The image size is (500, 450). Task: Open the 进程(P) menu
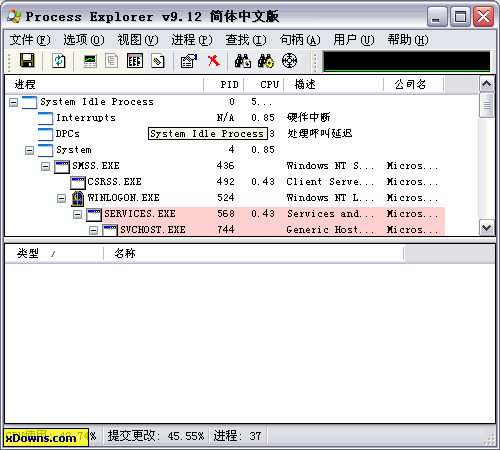(x=192, y=40)
